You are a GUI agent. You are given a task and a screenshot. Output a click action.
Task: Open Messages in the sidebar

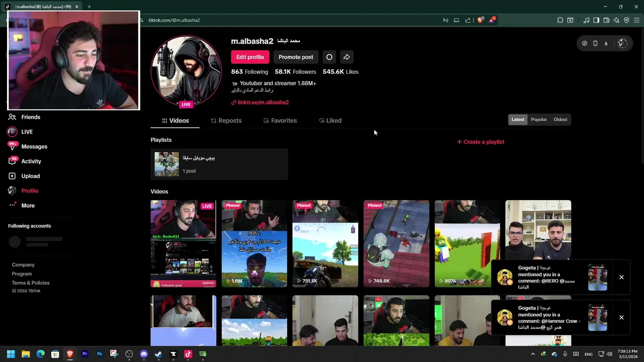click(28, 146)
